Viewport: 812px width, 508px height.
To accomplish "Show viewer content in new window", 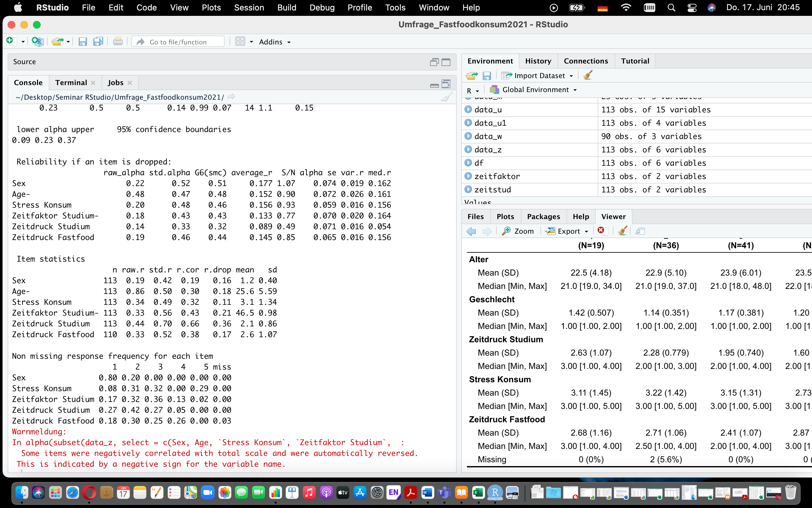I will [x=640, y=231].
